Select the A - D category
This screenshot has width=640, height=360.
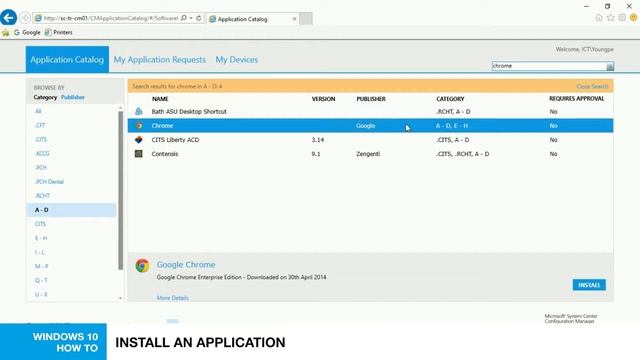click(x=71, y=210)
